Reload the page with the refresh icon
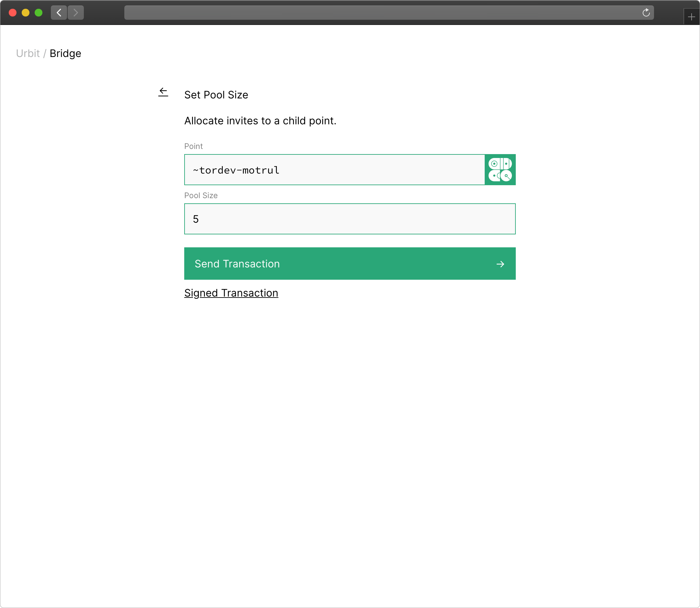700x608 pixels. [646, 13]
